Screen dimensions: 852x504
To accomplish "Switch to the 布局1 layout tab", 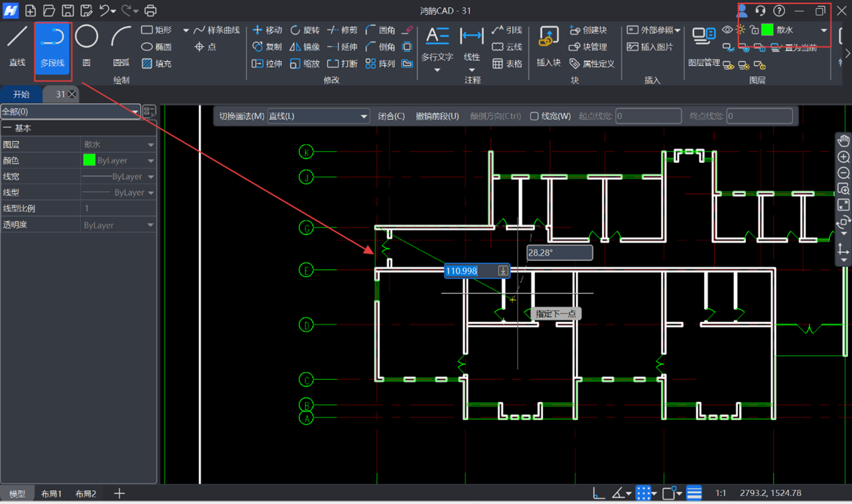I will pyautogui.click(x=52, y=494).
